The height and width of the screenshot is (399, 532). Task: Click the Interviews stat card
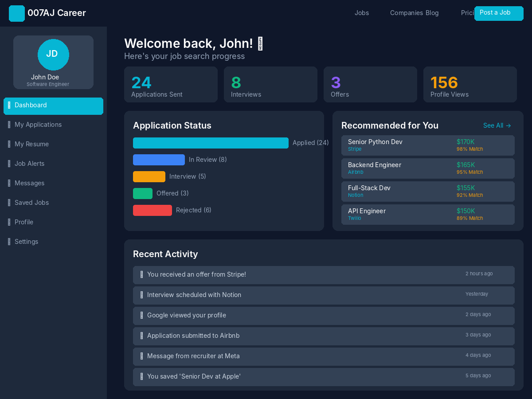270,84
